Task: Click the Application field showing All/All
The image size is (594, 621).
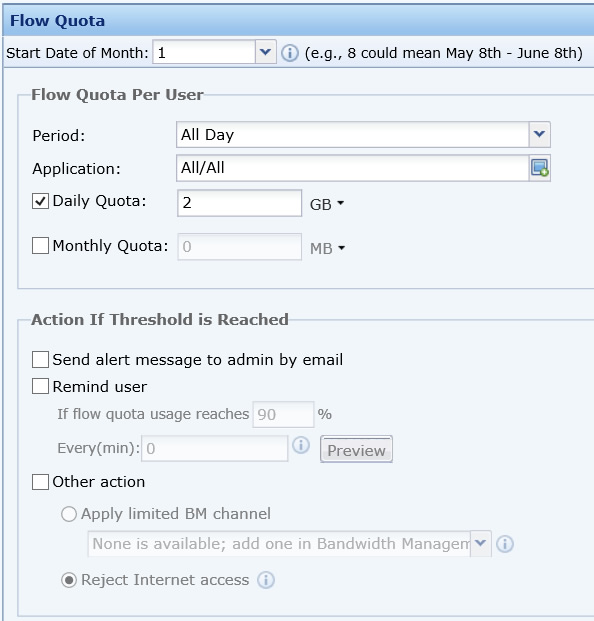Action: click(352, 168)
